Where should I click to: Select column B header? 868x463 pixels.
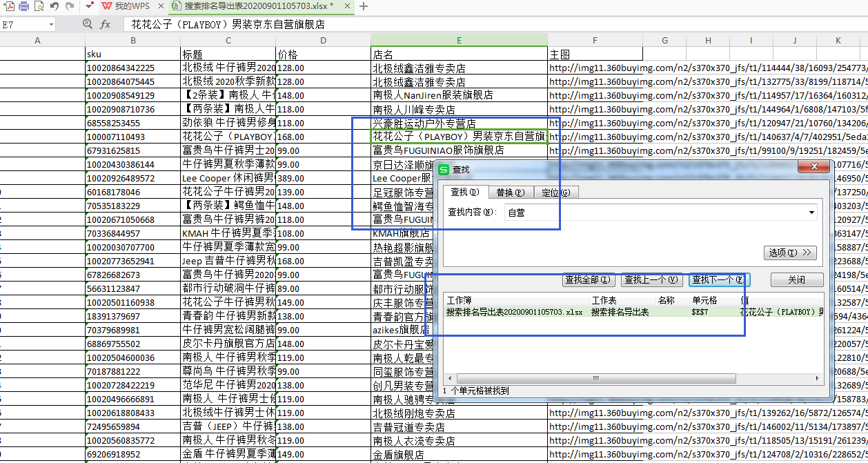click(132, 41)
